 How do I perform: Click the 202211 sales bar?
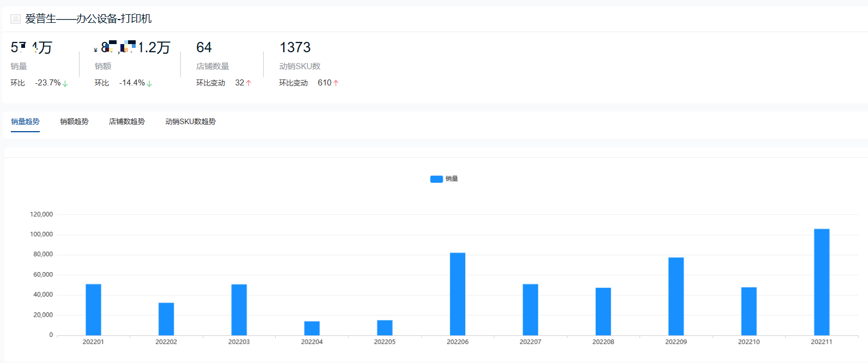click(821, 282)
